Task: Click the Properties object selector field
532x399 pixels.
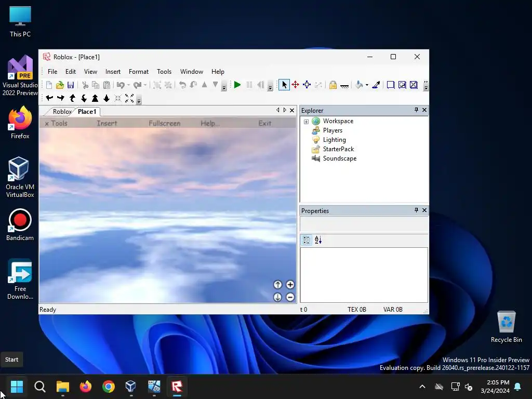Action: [364, 223]
